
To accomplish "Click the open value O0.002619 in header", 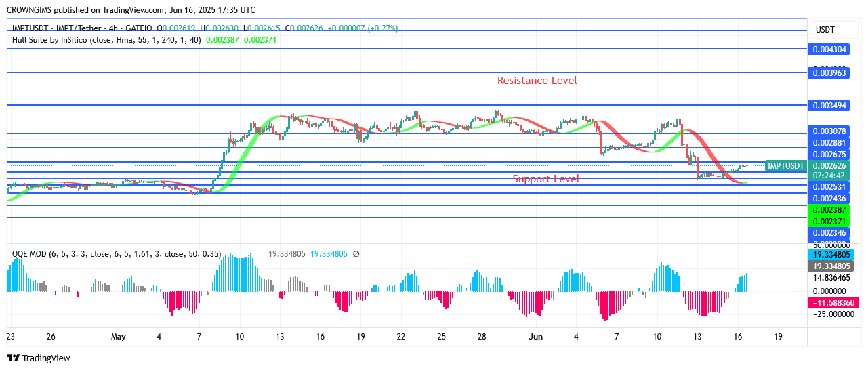I will [x=176, y=28].
